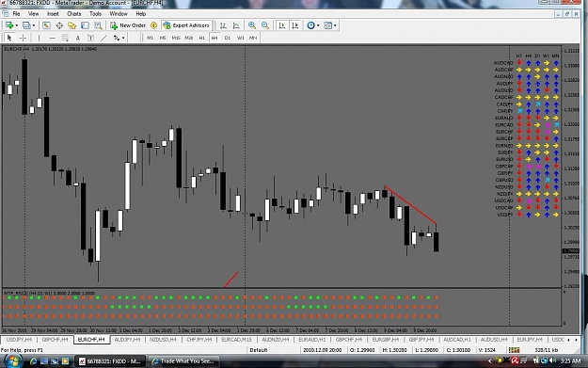
Task: Expand the Templates dropdown arrow
Action: point(335,25)
